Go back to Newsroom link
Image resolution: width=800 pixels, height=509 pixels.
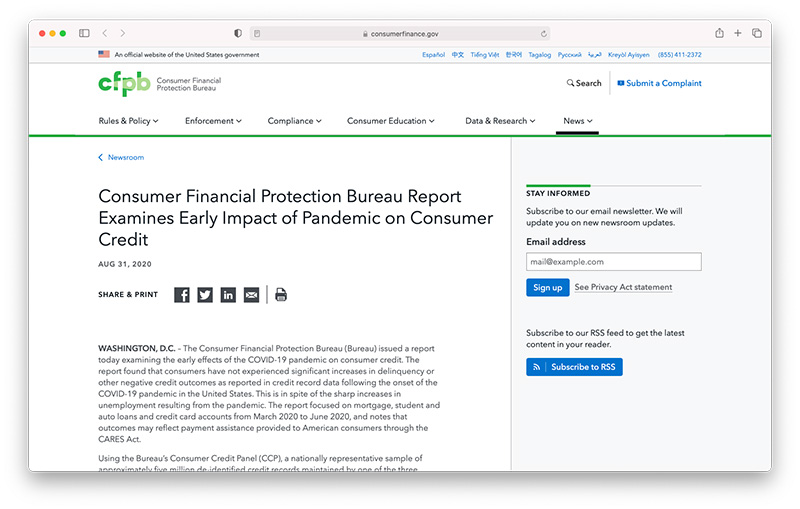tap(121, 157)
